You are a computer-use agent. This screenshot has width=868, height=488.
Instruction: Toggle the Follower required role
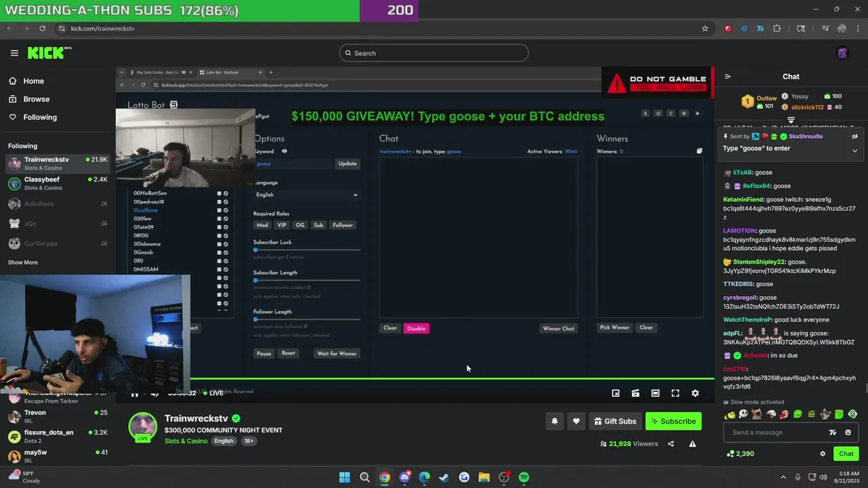coord(342,225)
